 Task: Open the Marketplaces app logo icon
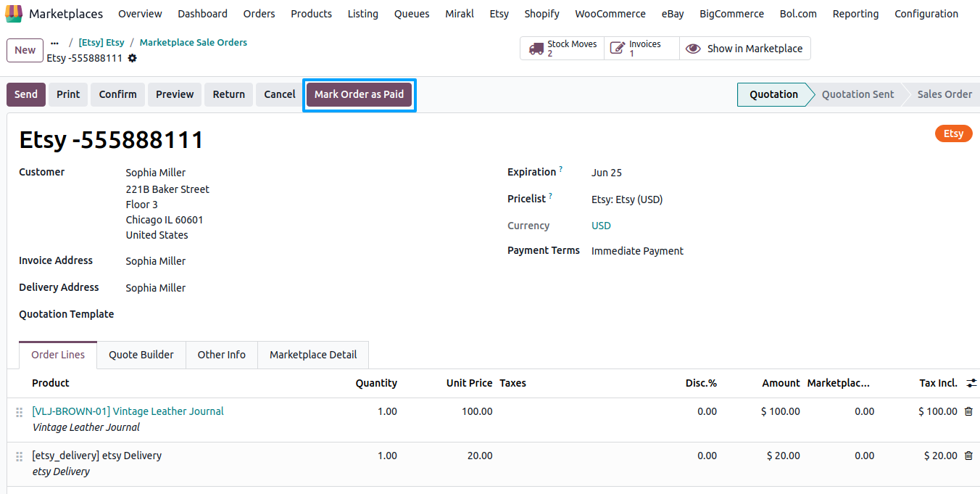point(14,14)
